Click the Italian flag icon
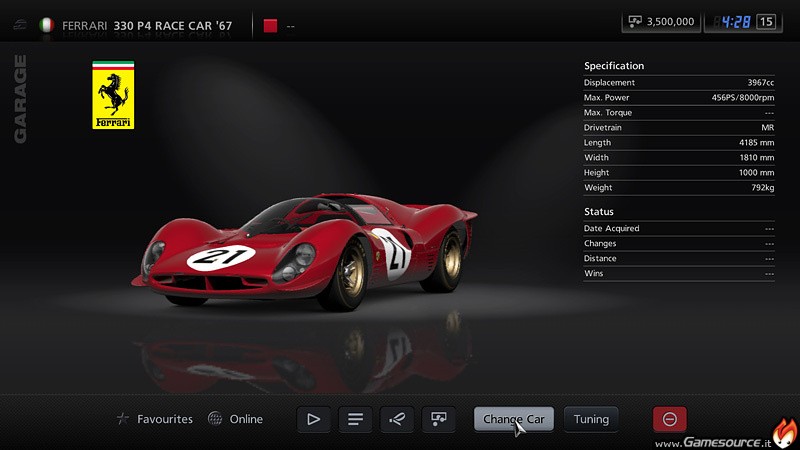 pyautogui.click(x=46, y=25)
